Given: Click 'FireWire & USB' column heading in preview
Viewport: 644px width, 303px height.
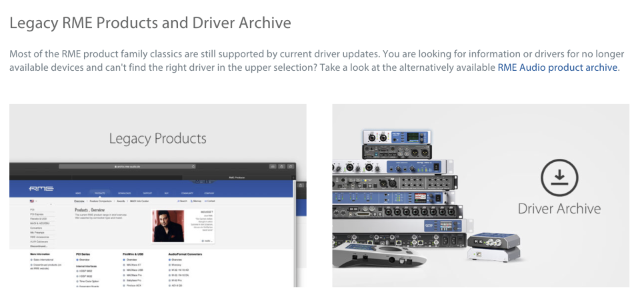Looking at the screenshot, I should tap(133, 254).
